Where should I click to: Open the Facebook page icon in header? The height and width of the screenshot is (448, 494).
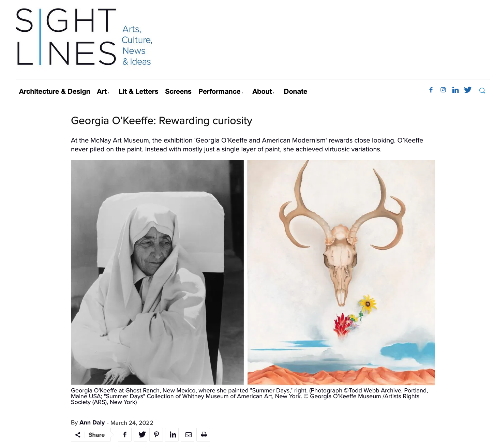pos(431,90)
